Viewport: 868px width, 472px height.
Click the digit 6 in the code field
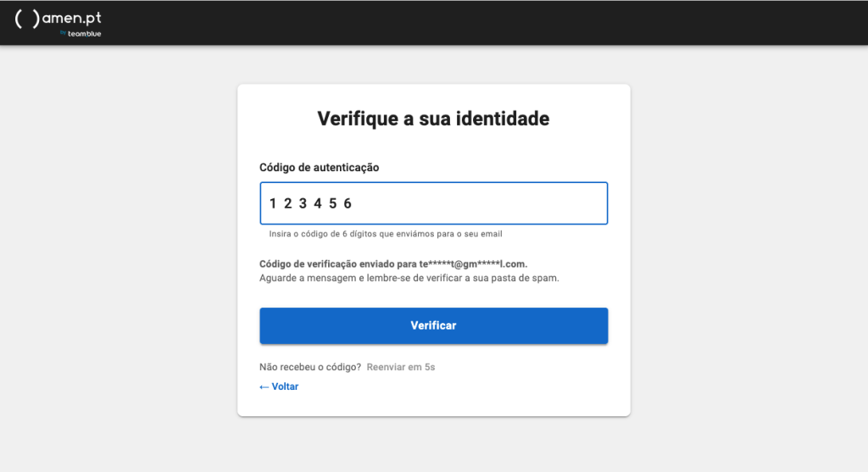[x=348, y=203]
